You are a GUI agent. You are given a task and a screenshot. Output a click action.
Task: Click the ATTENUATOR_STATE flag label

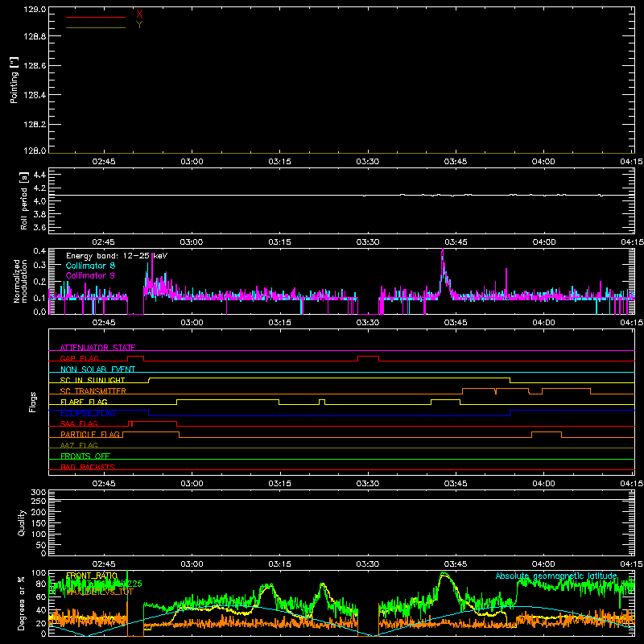(97, 348)
